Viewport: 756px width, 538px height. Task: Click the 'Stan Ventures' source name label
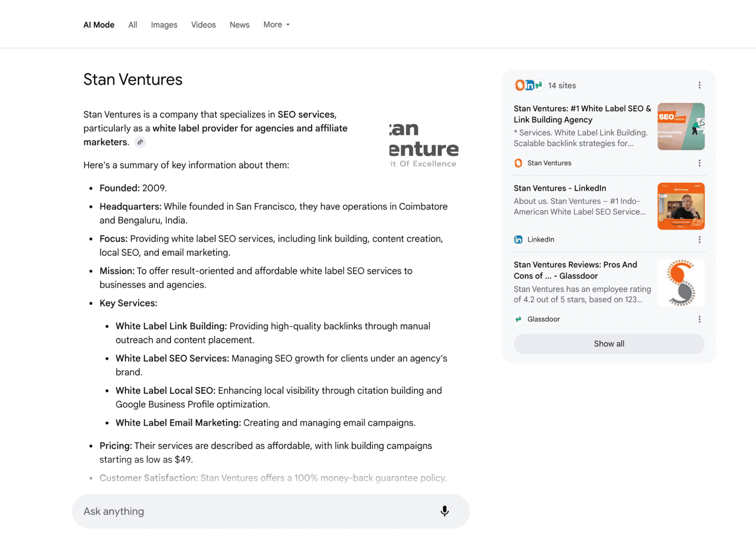pyautogui.click(x=549, y=163)
